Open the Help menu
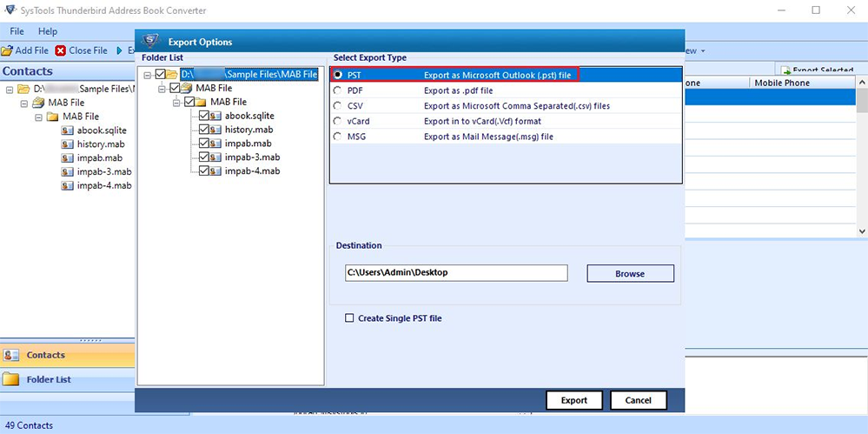 tap(48, 31)
